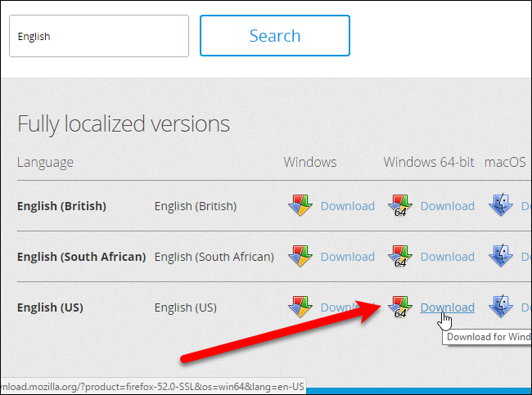
Task: Click the Windows icon for English (South African)
Action: (x=300, y=256)
